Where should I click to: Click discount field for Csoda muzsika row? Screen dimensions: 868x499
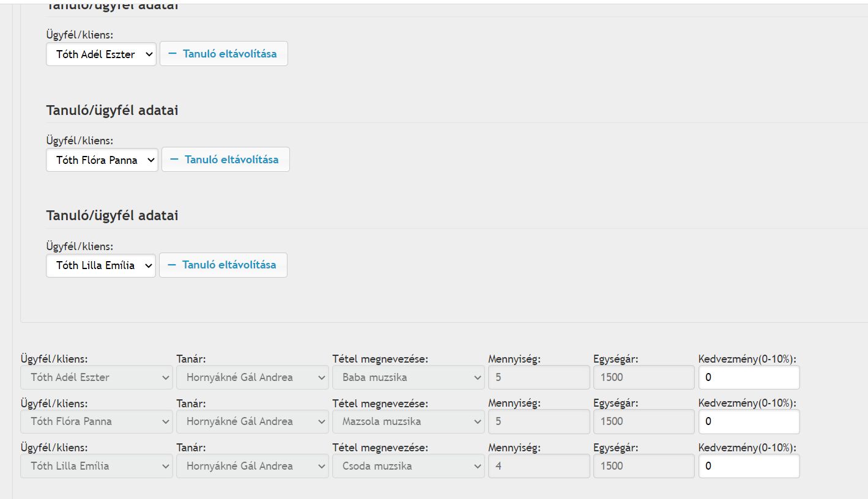pyautogui.click(x=749, y=466)
